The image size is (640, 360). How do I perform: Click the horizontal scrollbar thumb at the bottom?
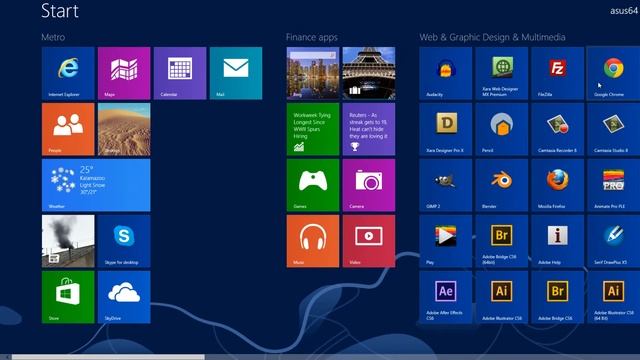(x=108, y=357)
